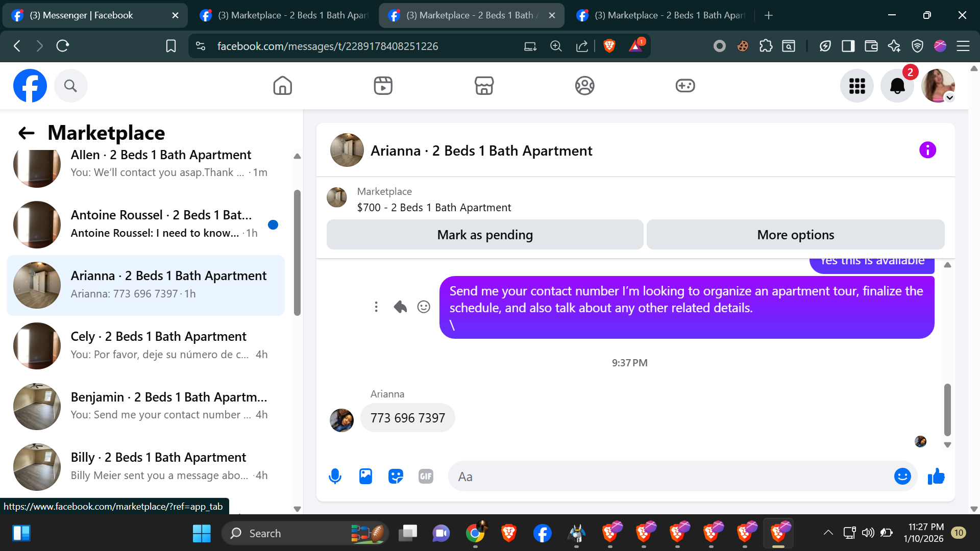Click Mark as pending button
980x551 pixels.
coord(484,235)
